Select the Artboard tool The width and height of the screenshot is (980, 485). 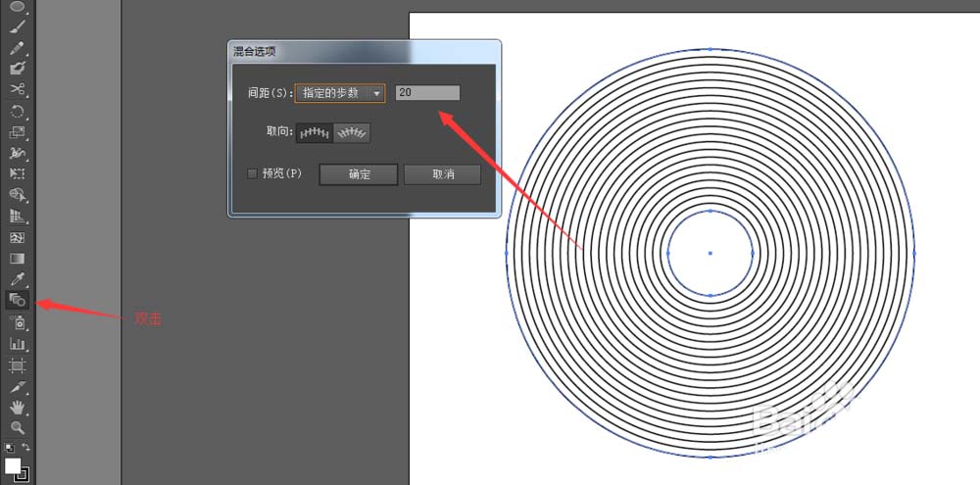(18, 365)
